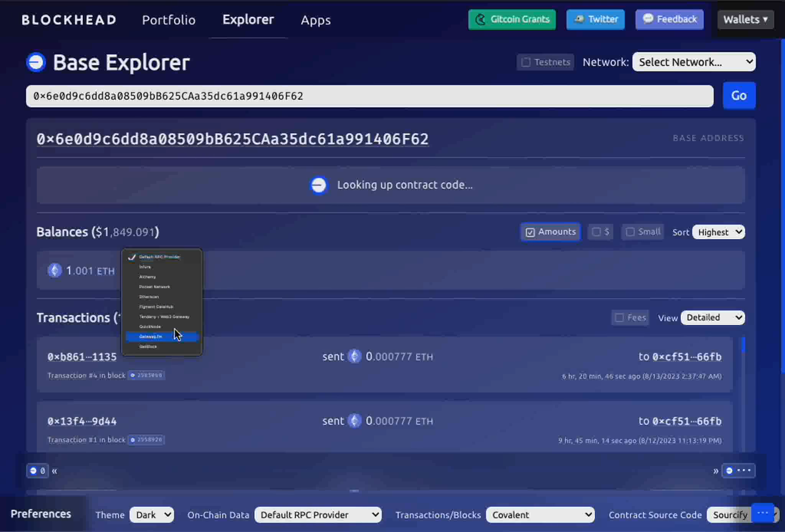Viewport: 785px width, 532px height.
Task: Go to previous block with « arrow
Action: point(54,471)
